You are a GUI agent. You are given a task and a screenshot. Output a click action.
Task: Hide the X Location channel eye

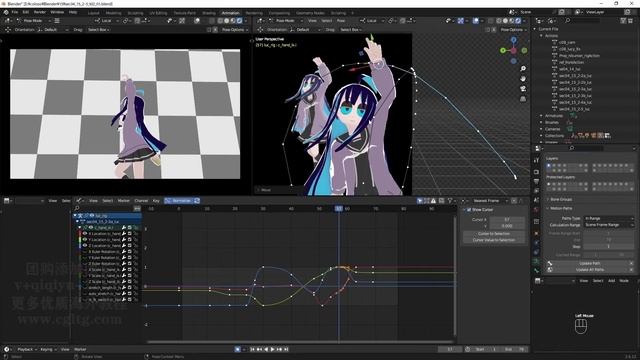pyautogui.click(x=85, y=233)
